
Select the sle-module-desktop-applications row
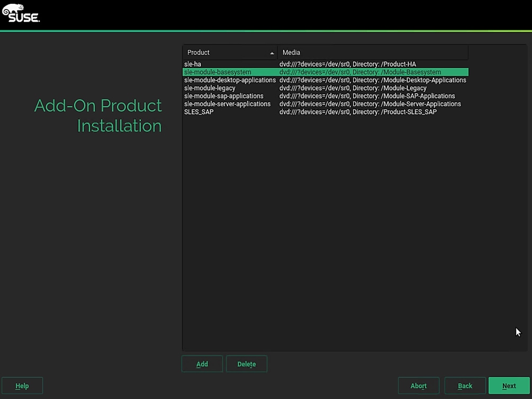[326, 80]
